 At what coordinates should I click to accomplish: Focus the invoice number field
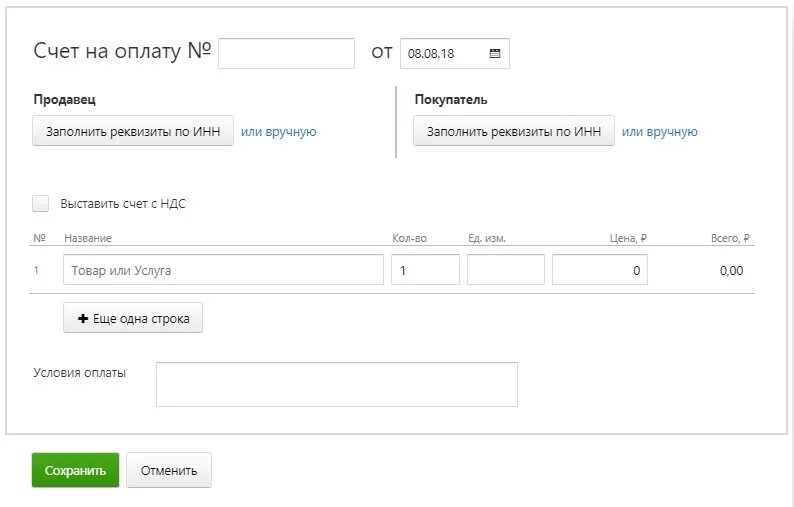pyautogui.click(x=286, y=53)
